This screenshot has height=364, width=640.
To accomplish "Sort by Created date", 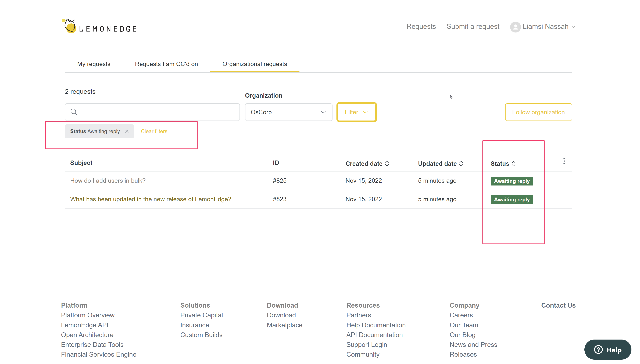I will (x=367, y=163).
